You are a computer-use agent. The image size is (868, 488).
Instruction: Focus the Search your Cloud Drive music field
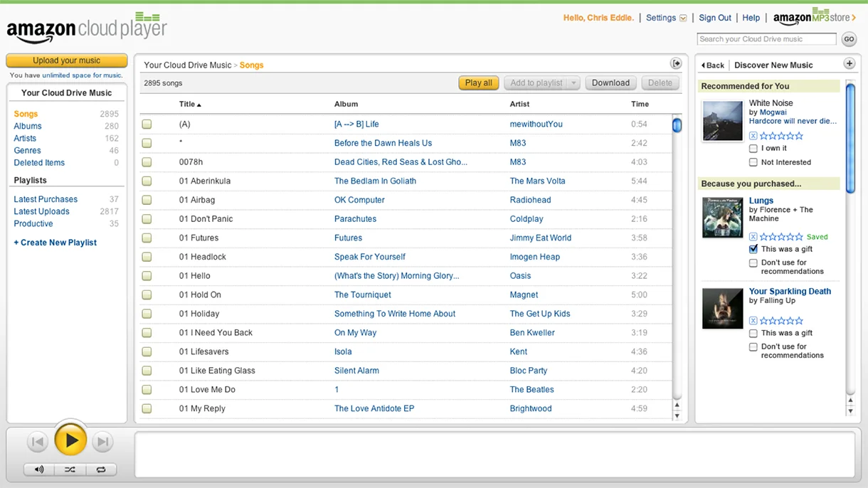pos(766,39)
